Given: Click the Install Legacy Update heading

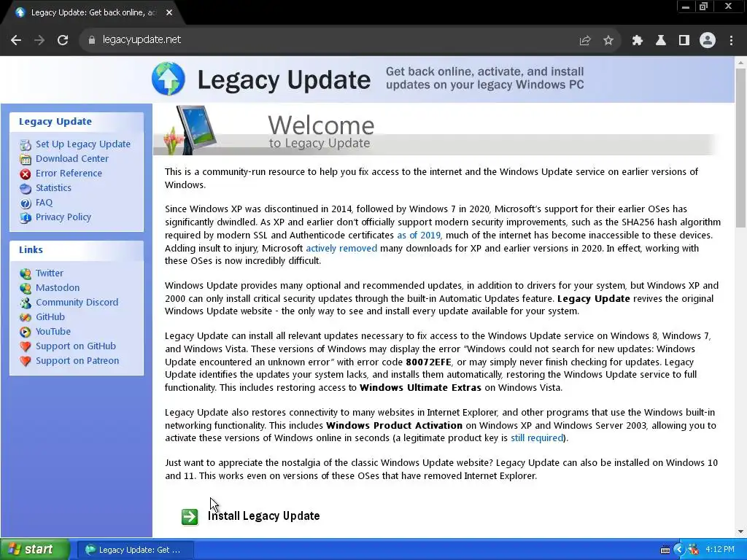Looking at the screenshot, I should (x=263, y=516).
